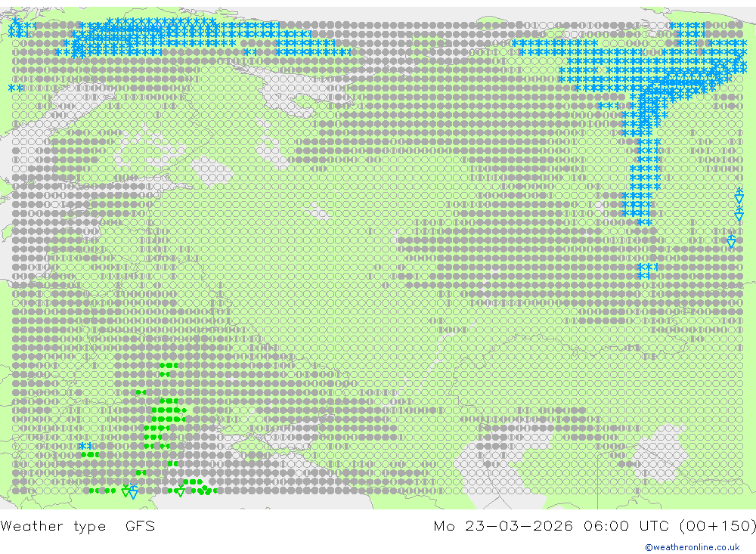Click the 'Weather type GFS' title text
The width and height of the screenshot is (756, 554).
coord(78,526)
